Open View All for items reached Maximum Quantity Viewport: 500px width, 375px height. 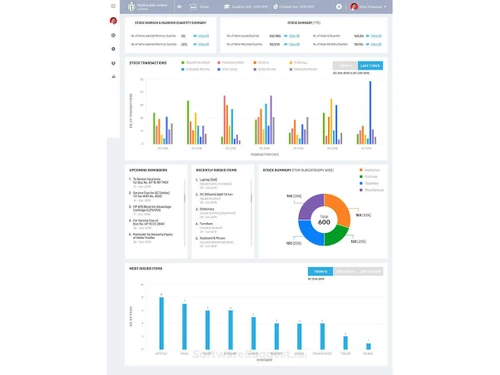[x=204, y=44]
